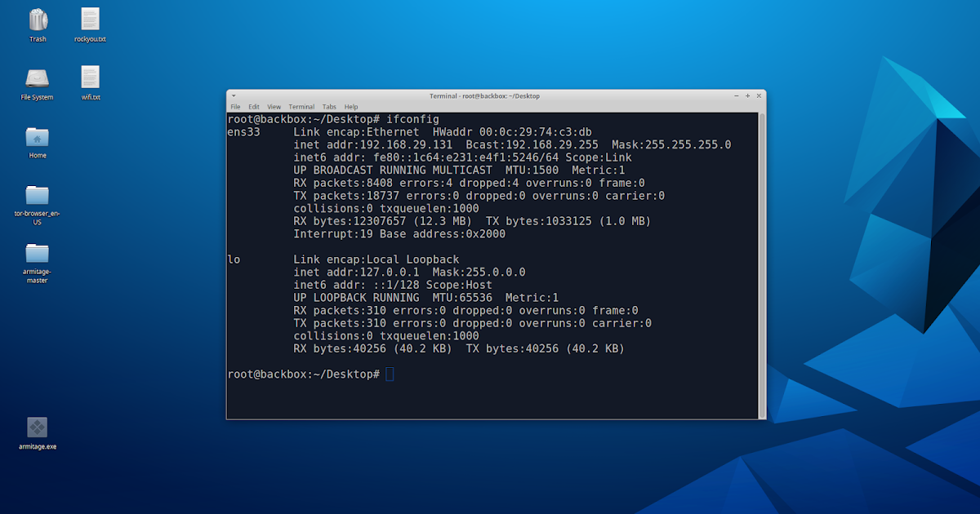Image resolution: width=980 pixels, height=514 pixels.
Task: Click the terminal prompt to place the cursor
Action: click(x=390, y=373)
